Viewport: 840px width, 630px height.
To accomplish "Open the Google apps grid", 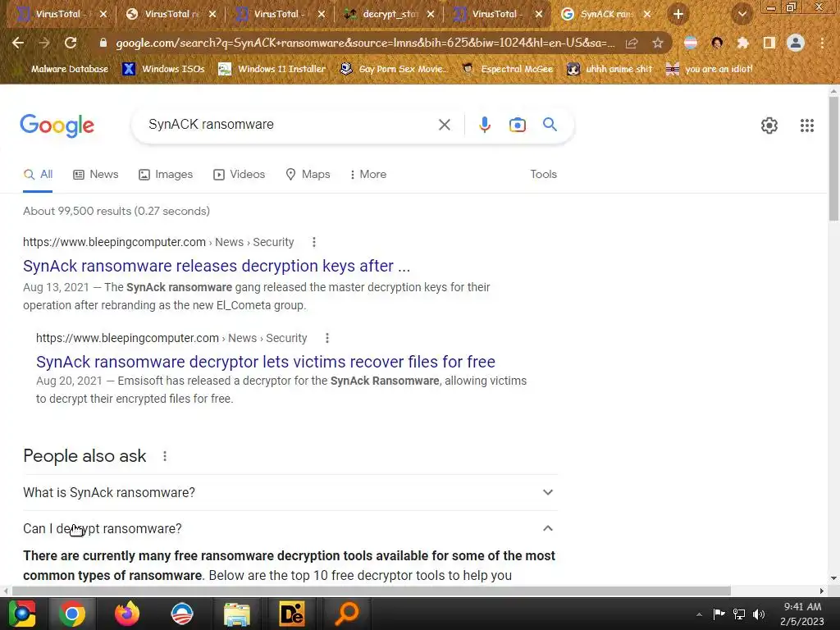I will coord(807,126).
